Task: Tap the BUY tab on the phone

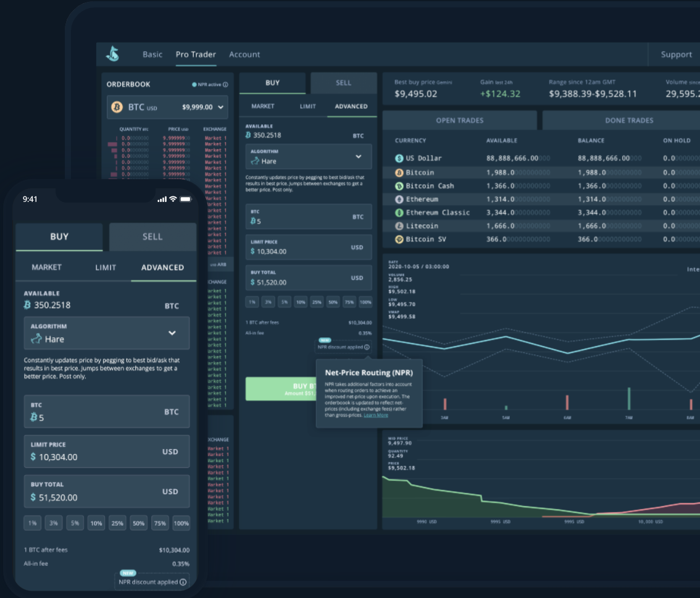Action: tap(59, 237)
